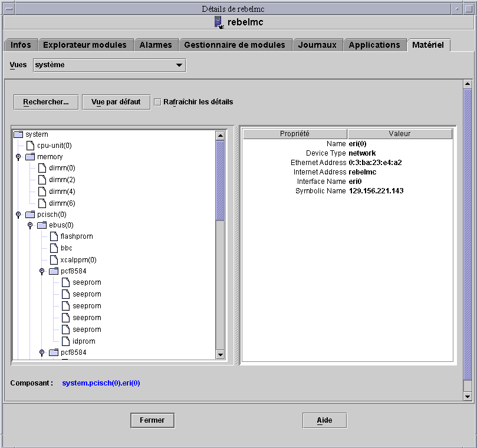Image resolution: width=477 pixels, height=448 pixels.
Task: Click the Fermer button
Action: (x=152, y=420)
